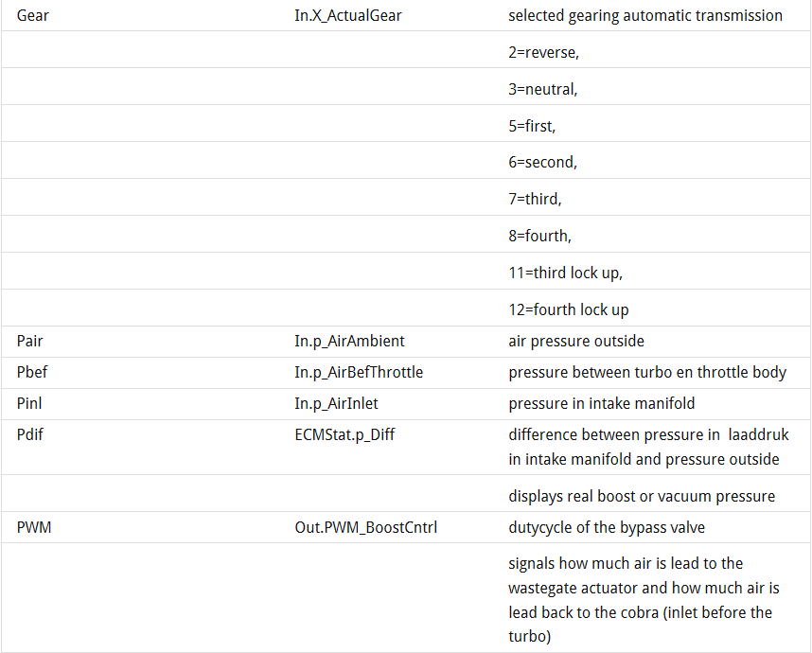Select the In.p_AirAmbient variable cell
This screenshot has width=812, height=653.
[349, 341]
